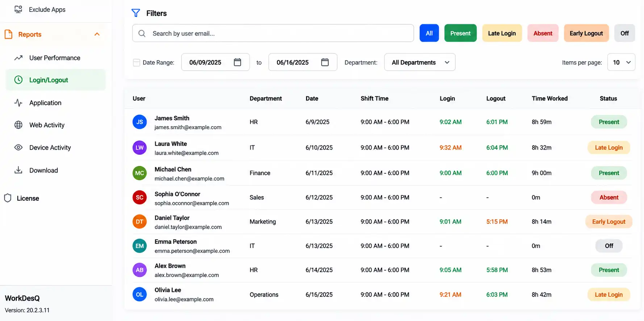Screen dimensions: 644x321
Task: Click Emma Peterson's Off badge
Action: pyautogui.click(x=609, y=246)
